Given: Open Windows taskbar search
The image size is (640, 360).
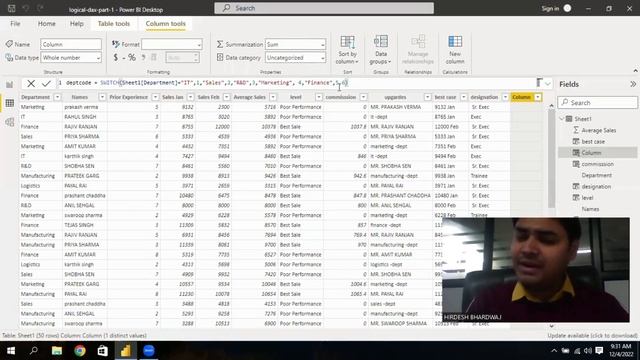Looking at the screenshot, I should click(x=34, y=351).
